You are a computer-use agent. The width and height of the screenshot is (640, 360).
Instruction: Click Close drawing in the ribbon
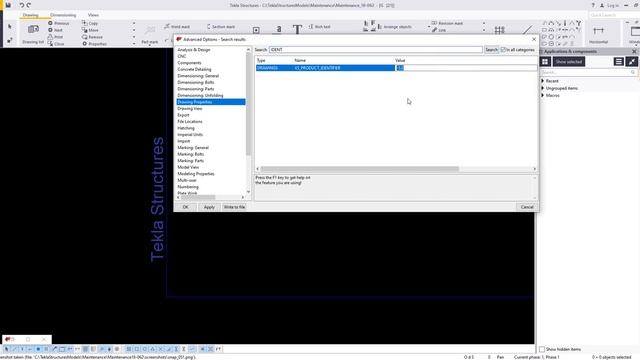click(x=56, y=44)
